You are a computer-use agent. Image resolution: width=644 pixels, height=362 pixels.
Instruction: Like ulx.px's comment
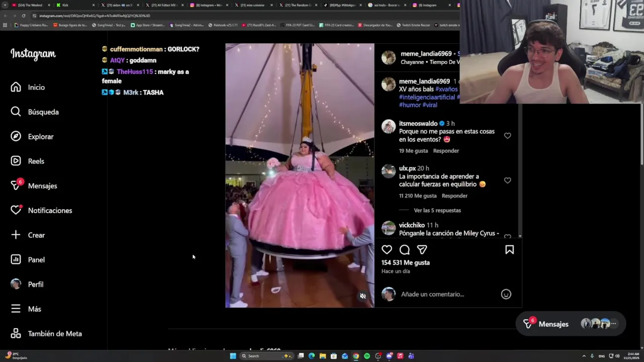[508, 180]
